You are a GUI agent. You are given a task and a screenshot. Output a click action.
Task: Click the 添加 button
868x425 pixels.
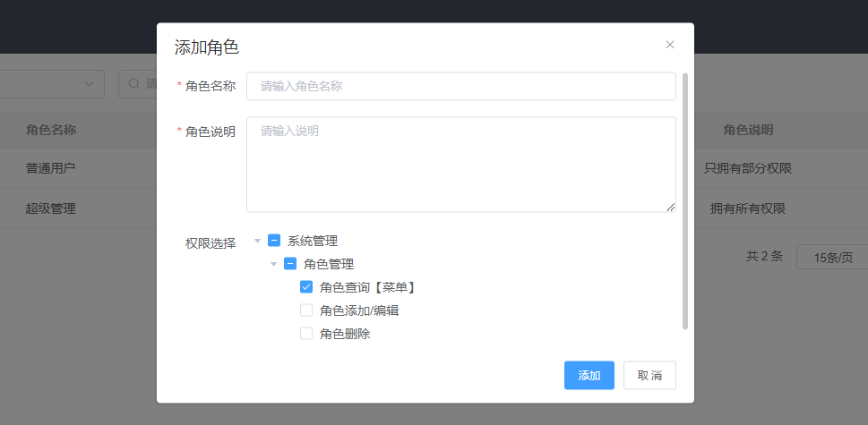pyautogui.click(x=589, y=375)
